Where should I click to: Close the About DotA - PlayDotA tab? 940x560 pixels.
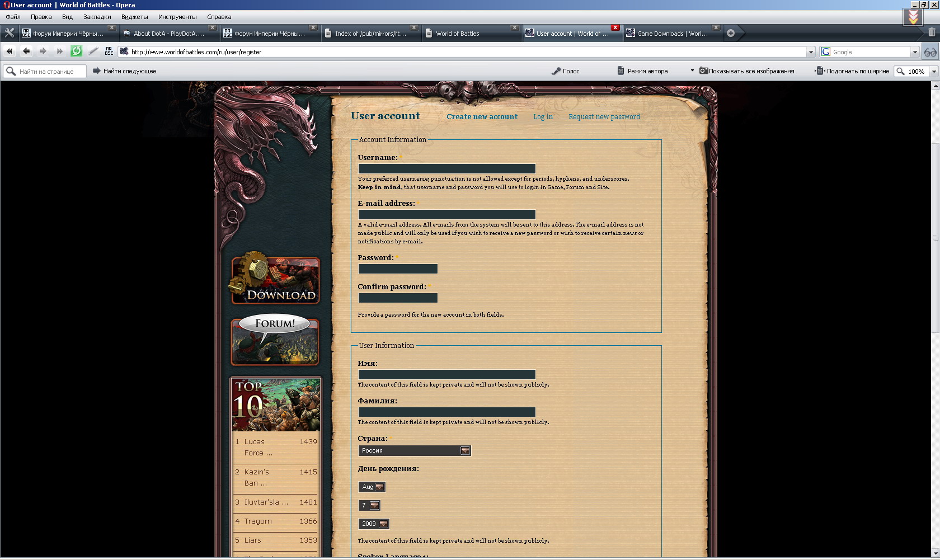212,27
